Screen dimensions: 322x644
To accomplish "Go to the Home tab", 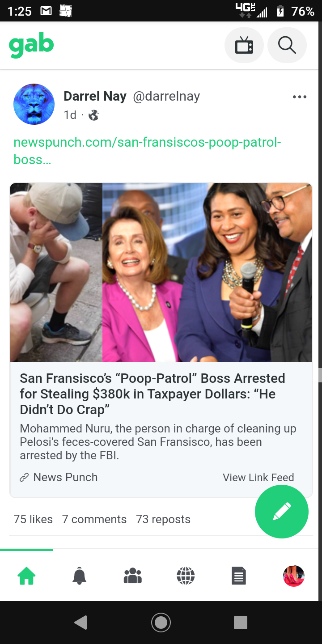I will [26, 576].
